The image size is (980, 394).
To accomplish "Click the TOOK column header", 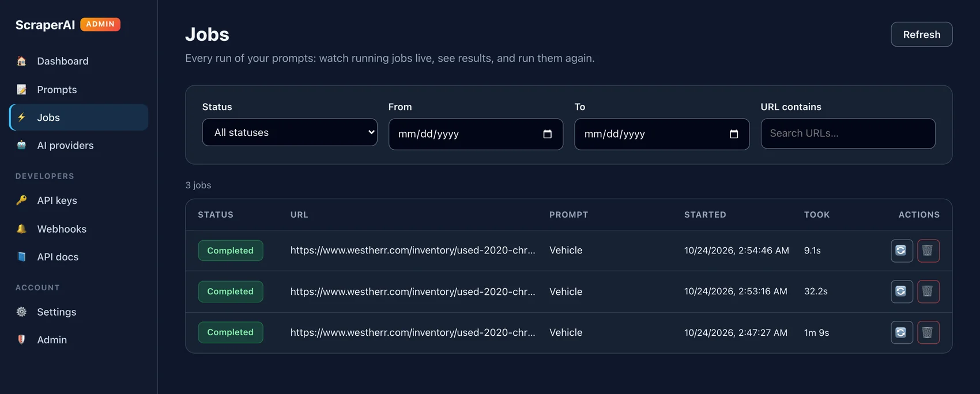I will [817, 215].
